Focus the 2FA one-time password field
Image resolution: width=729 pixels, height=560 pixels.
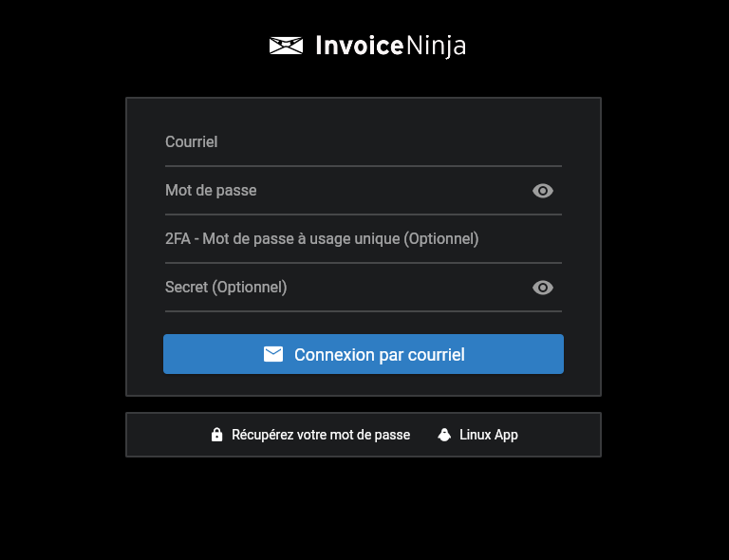tap(364, 239)
